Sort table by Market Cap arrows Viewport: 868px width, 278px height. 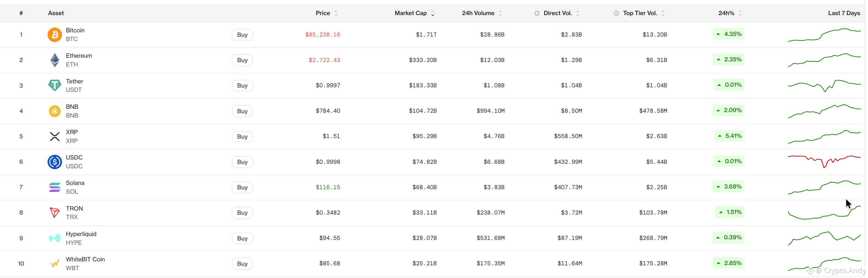(433, 13)
